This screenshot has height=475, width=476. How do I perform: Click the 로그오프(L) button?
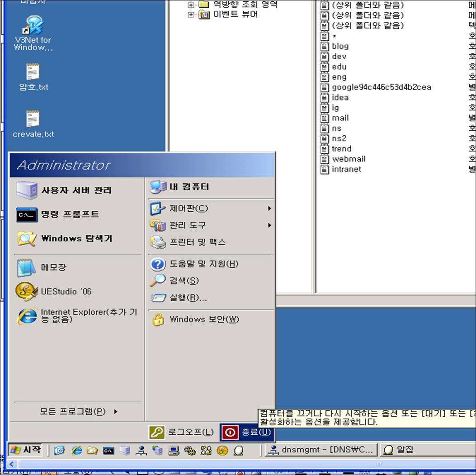[x=181, y=432]
